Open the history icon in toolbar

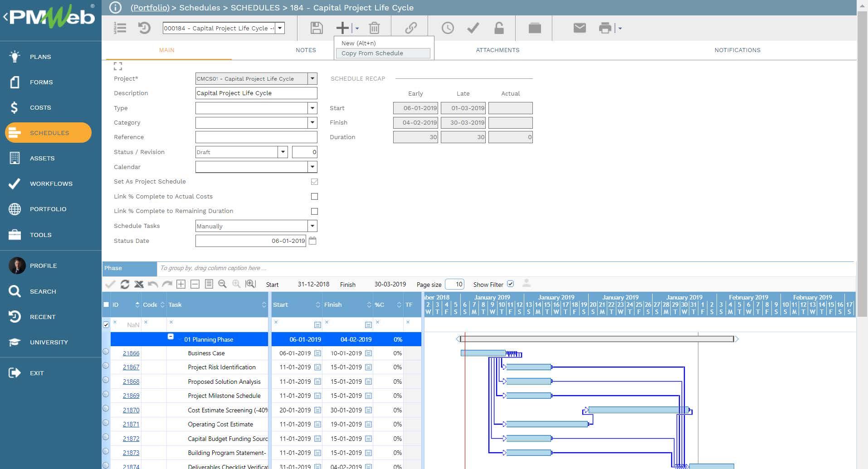(144, 28)
